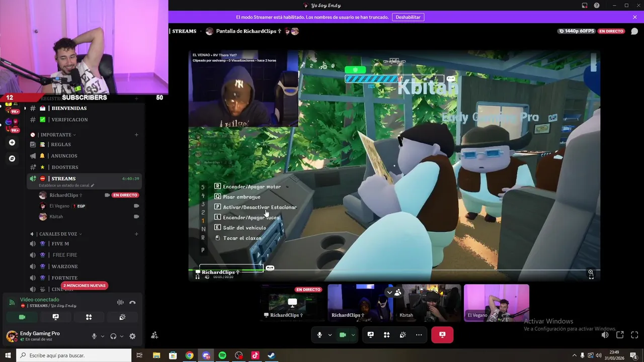Expand microphone dropdown in the call controls
The width and height of the screenshot is (644, 362).
[330, 335]
